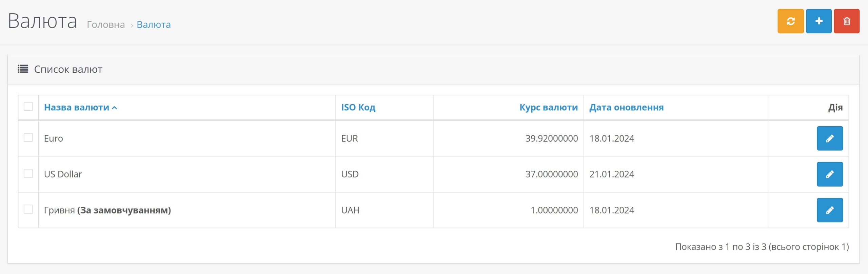The image size is (868, 274).
Task: Go to Головна breadcrumb link
Action: click(x=106, y=25)
